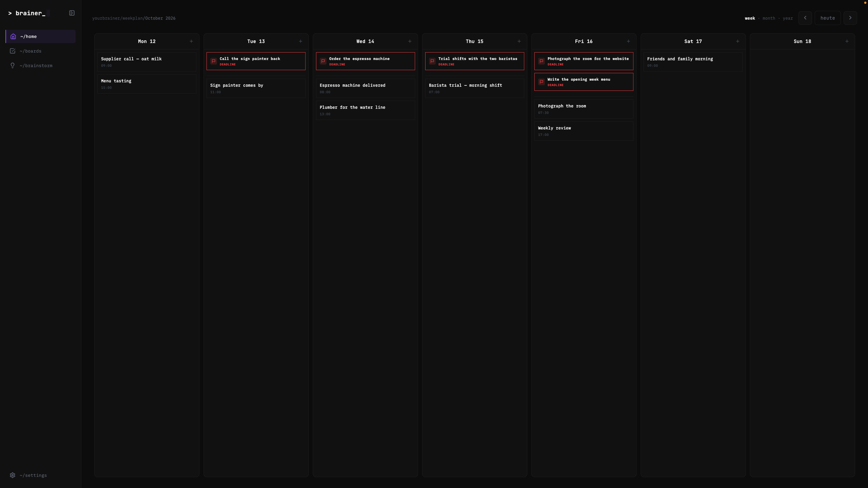Select the Mon 12 column header
The image size is (868, 488).
click(147, 41)
